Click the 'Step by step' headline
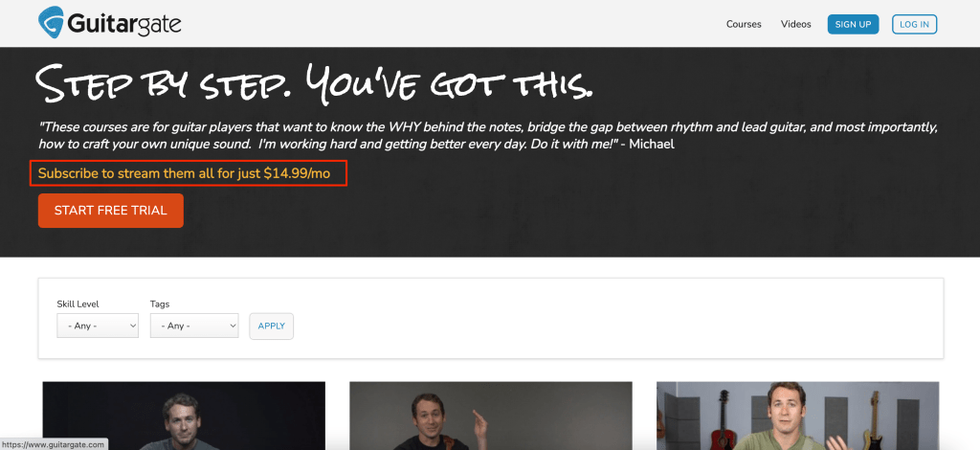The width and height of the screenshot is (980, 450). (314, 82)
